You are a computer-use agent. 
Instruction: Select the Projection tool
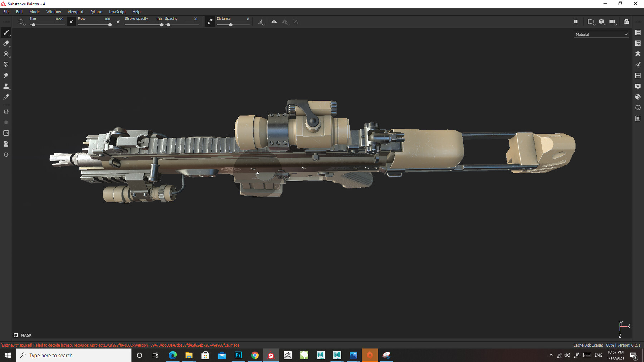[6, 54]
